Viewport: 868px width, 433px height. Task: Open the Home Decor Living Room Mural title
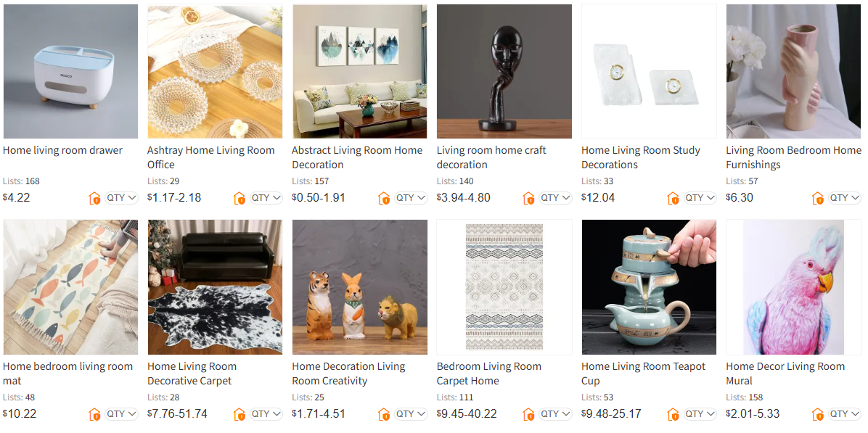785,374
